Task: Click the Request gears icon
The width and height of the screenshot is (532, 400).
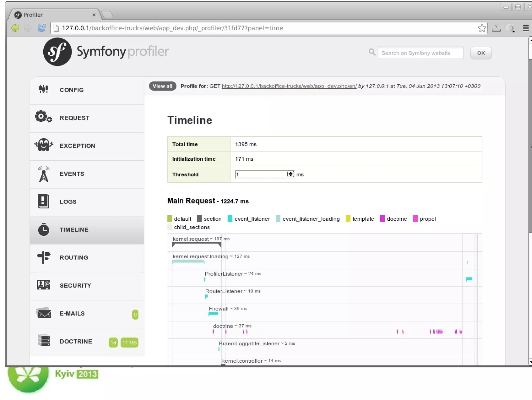Action: tap(44, 116)
